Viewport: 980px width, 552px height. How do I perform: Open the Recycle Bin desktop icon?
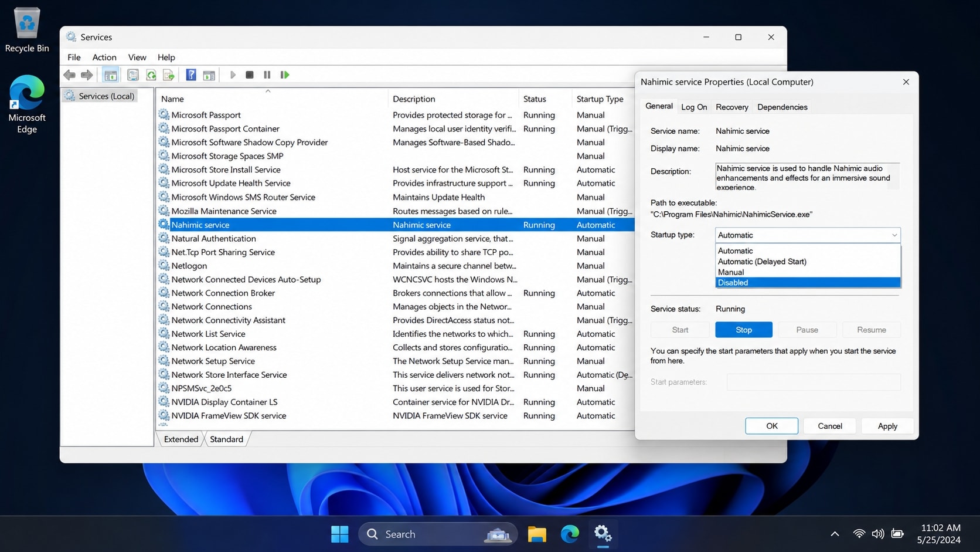coord(27,29)
